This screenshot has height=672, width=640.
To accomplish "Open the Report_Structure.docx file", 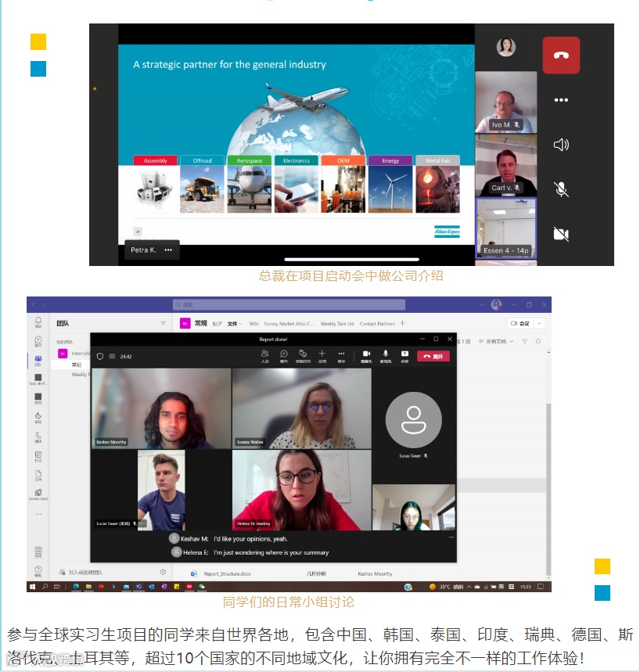I will tap(227, 574).
